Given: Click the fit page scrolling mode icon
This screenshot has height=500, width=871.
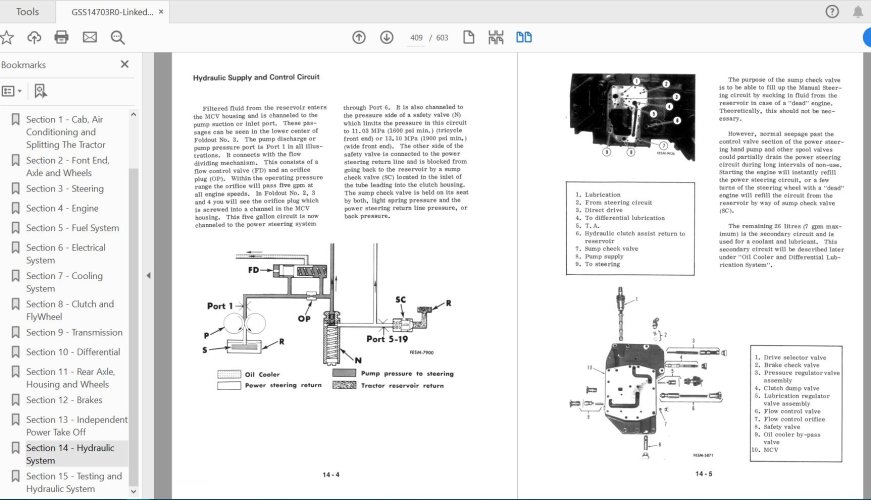Looking at the screenshot, I should pyautogui.click(x=495, y=37).
